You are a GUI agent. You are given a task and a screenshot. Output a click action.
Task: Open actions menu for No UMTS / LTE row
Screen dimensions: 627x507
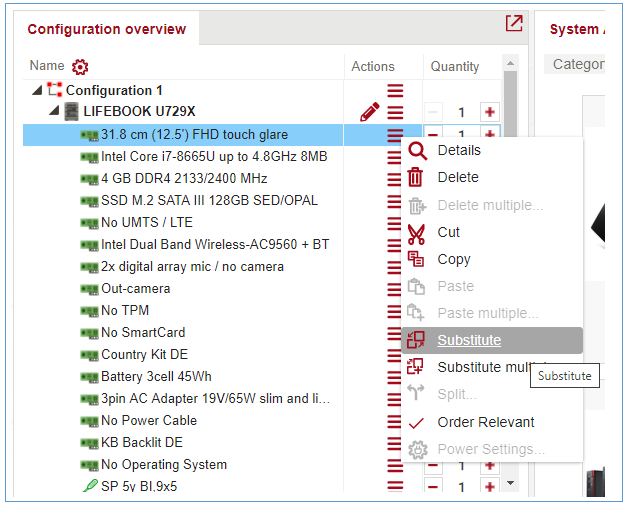394,223
